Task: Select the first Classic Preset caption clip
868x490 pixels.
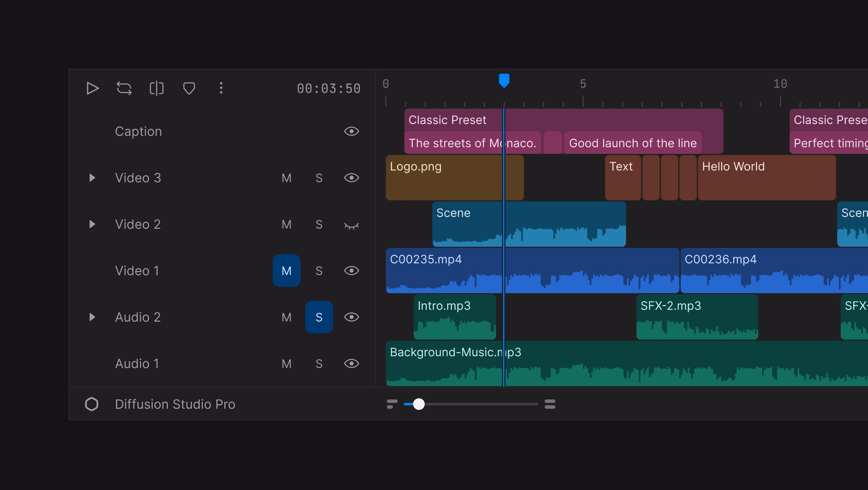Action: [x=564, y=120]
